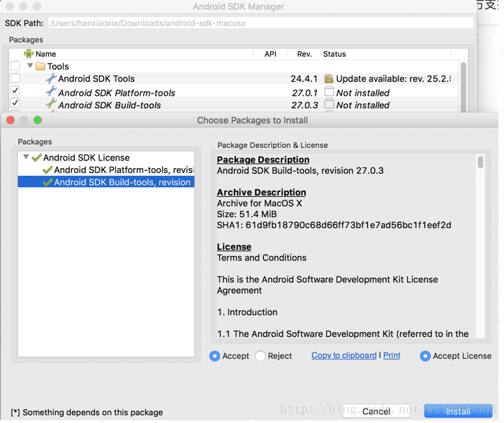The image size is (504, 423).
Task: Select Android SDK License tree row
Action: pyautogui.click(x=106, y=158)
